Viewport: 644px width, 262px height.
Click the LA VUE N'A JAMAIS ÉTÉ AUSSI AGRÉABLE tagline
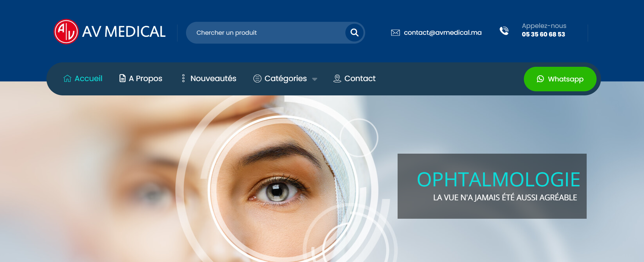505,198
